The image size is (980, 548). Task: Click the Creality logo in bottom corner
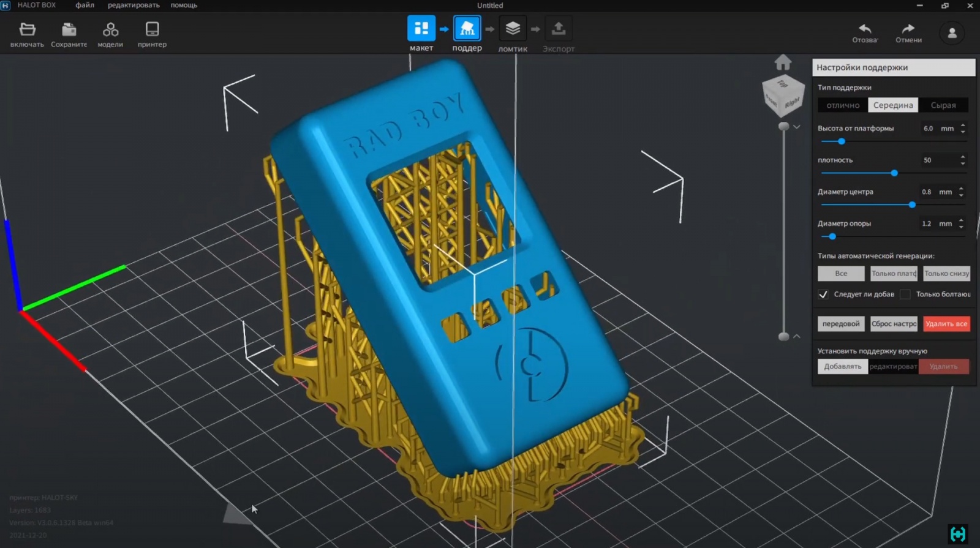[957, 534]
